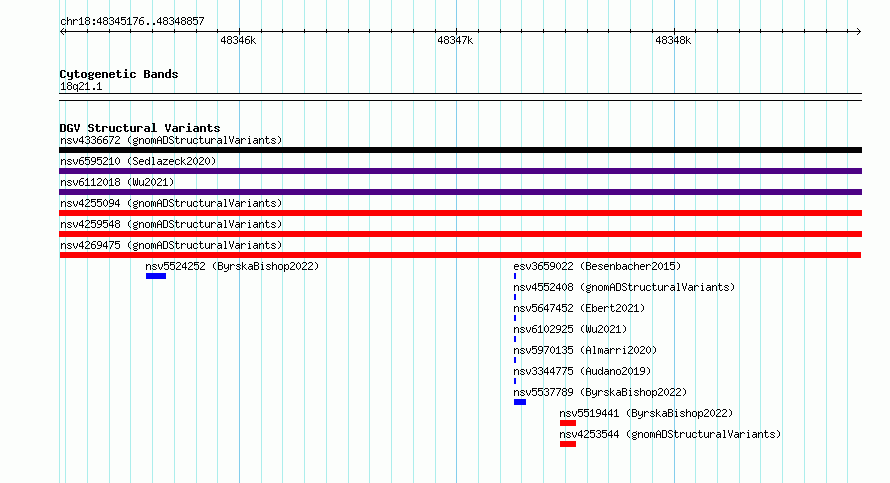Click the right arrow end of ruler
This screenshot has width=890, height=483.
pyautogui.click(x=859, y=31)
